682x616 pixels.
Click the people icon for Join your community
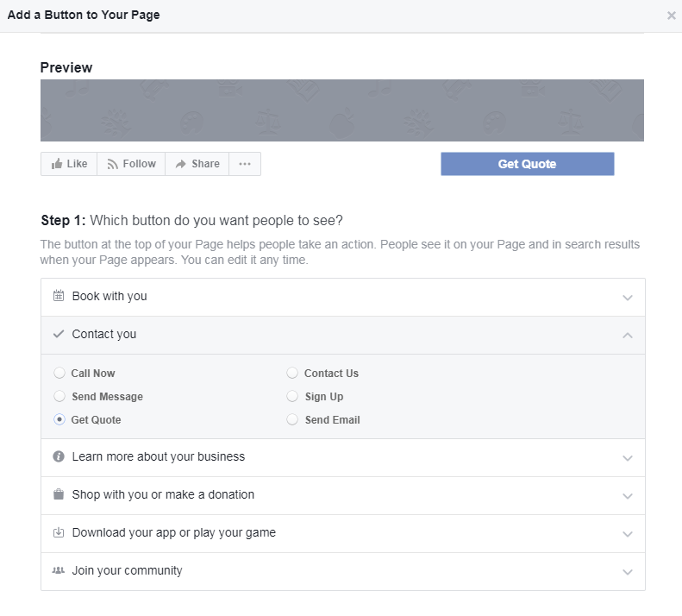point(59,570)
